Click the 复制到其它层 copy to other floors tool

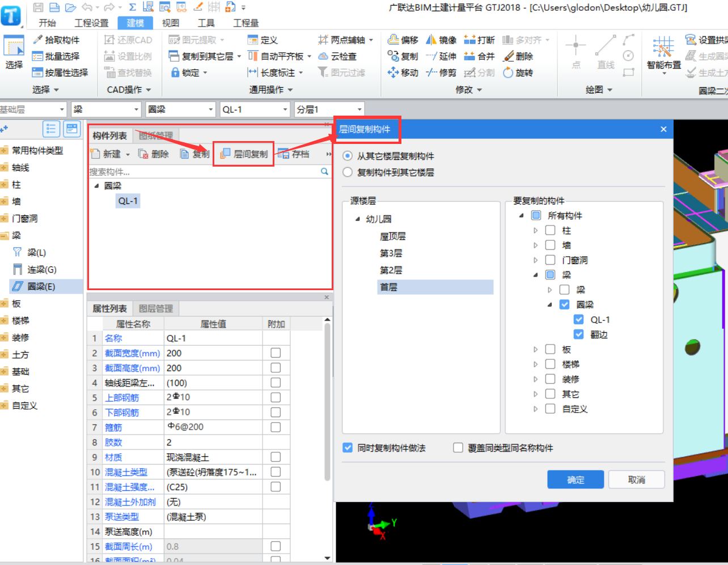click(x=205, y=56)
